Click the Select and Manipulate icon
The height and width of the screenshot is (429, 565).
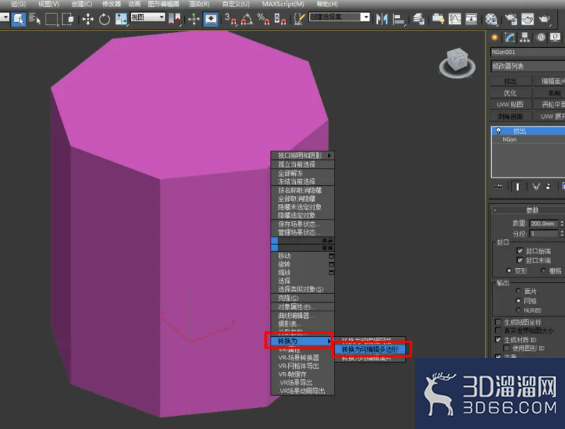tap(194, 19)
